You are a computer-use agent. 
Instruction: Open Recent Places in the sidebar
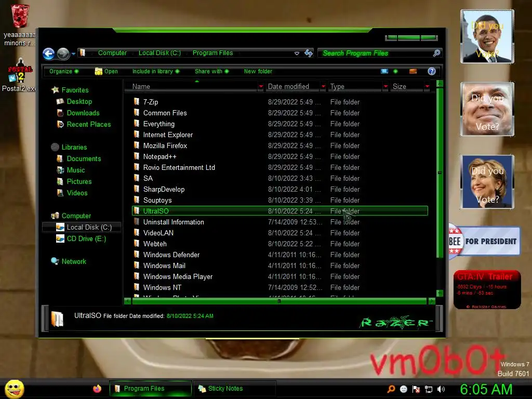coord(88,125)
